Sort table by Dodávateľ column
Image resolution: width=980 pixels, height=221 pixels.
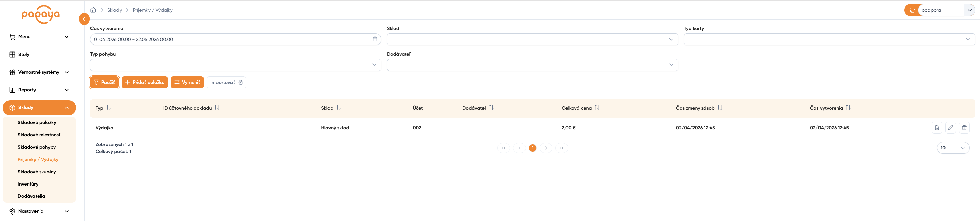pyautogui.click(x=491, y=108)
